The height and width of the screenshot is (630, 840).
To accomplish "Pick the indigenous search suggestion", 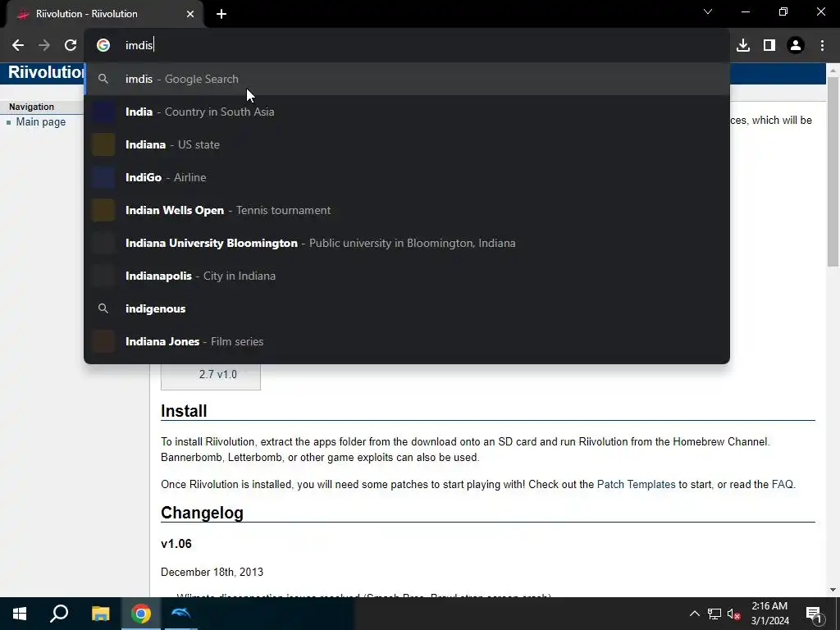I will (x=407, y=308).
